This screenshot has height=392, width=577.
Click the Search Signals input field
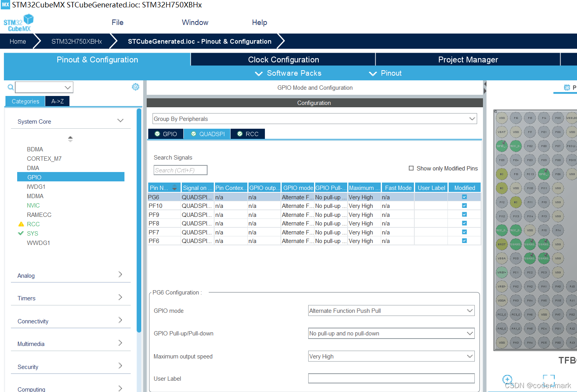[x=181, y=170]
